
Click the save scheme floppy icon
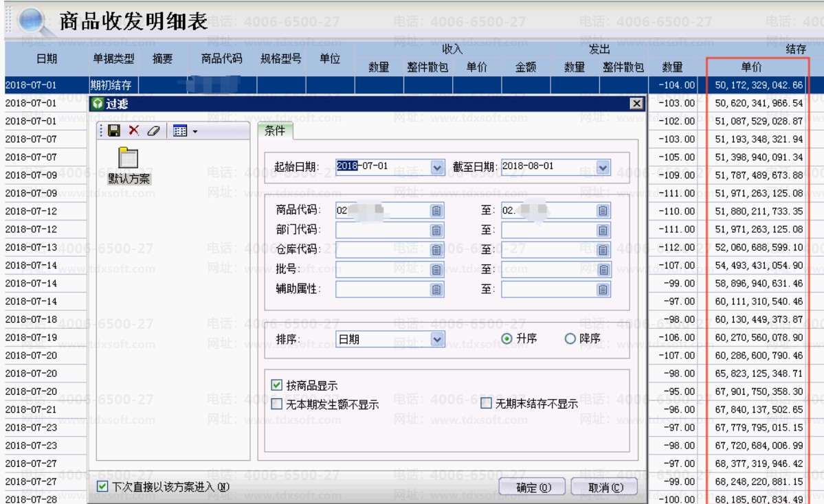114,130
